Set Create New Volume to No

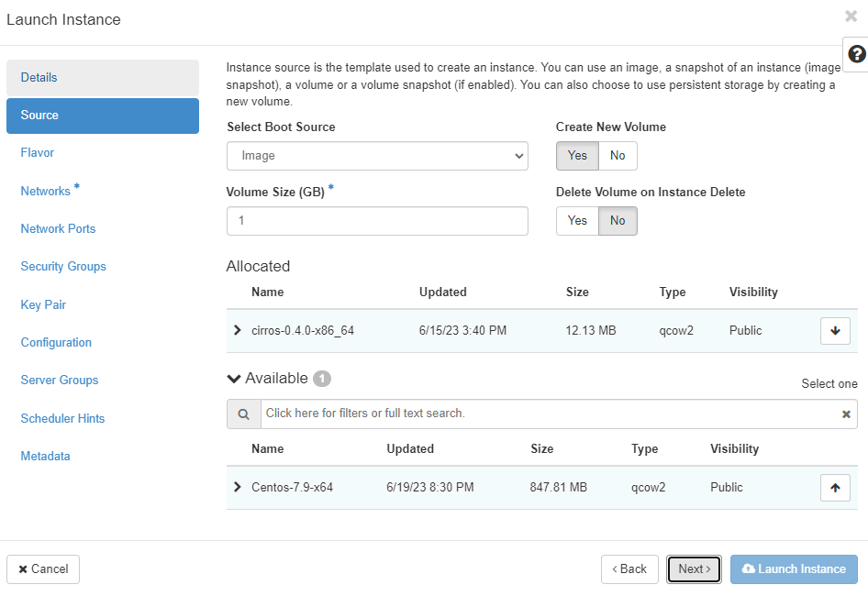coord(618,156)
